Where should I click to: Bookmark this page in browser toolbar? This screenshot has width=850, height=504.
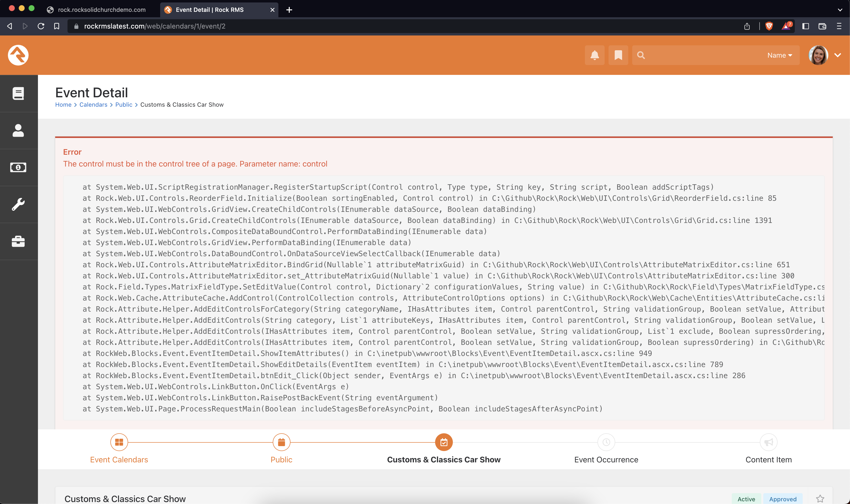click(57, 26)
